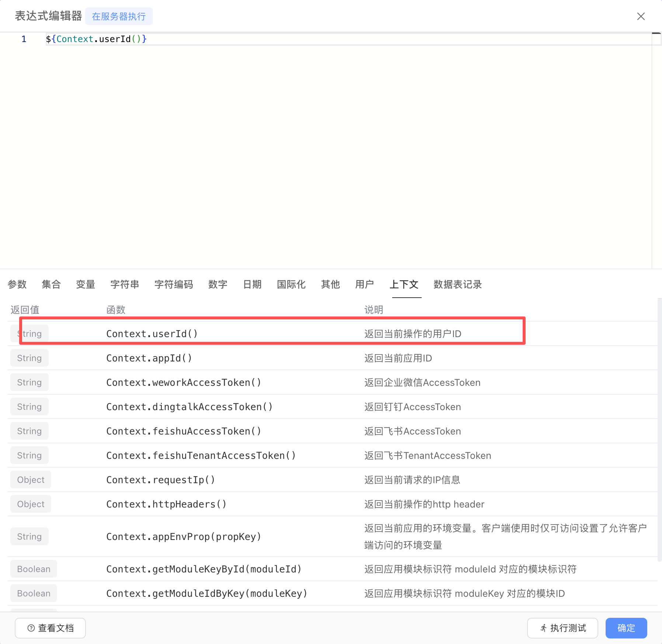Click the runner icon inside 执行测试 button
The height and width of the screenshot is (644, 662).
click(x=544, y=628)
